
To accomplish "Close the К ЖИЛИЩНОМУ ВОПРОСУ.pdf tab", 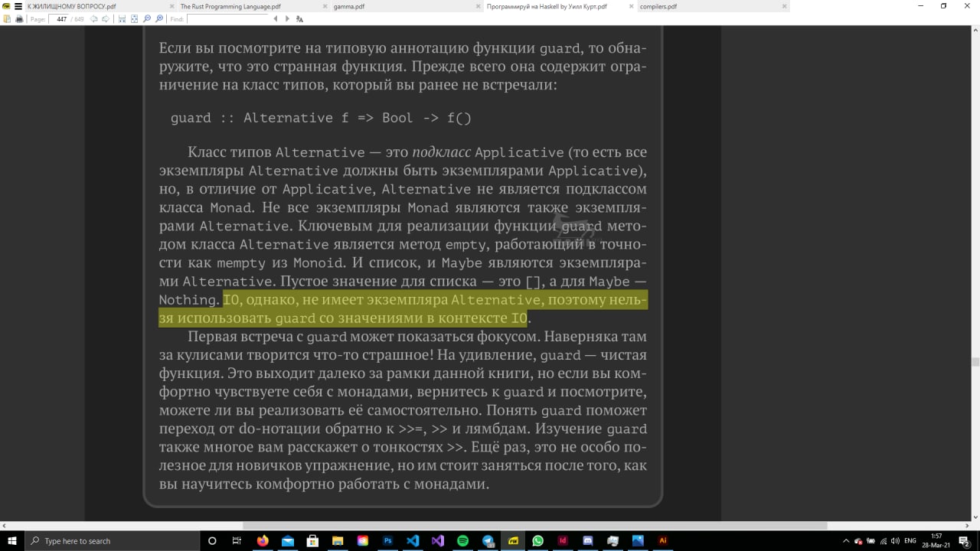I will (x=172, y=6).
